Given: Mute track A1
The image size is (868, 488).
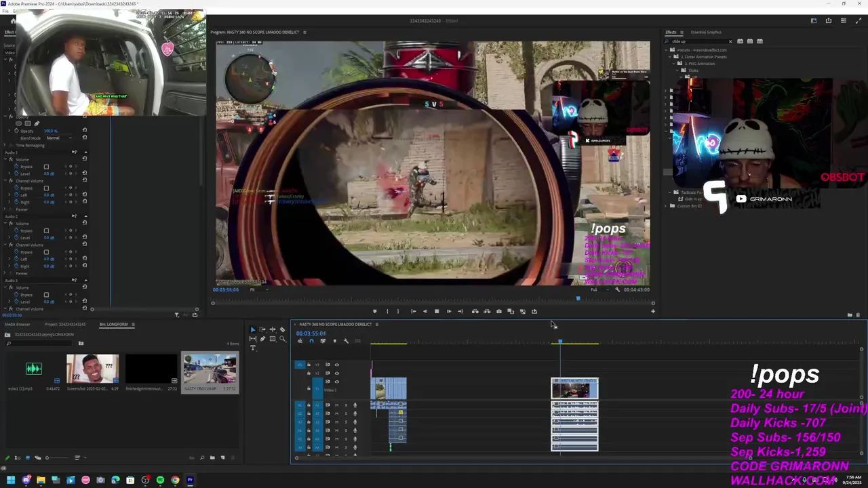Looking at the screenshot, I should click(x=336, y=405).
